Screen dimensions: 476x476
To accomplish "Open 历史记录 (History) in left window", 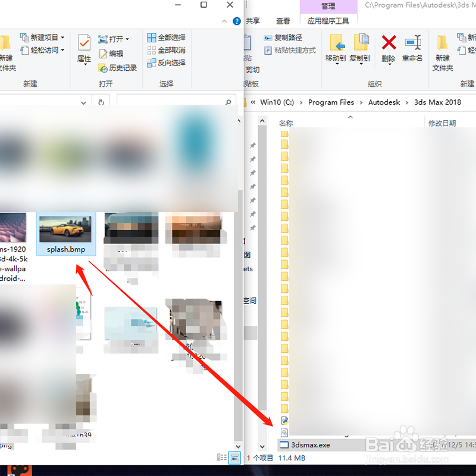I will click(117, 68).
